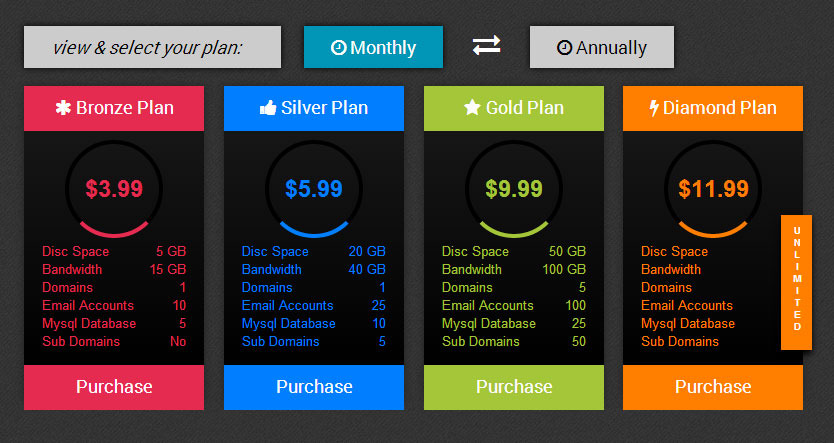Click the lightning bolt icon on Diamond Plan
834x443 pixels.
tap(654, 108)
